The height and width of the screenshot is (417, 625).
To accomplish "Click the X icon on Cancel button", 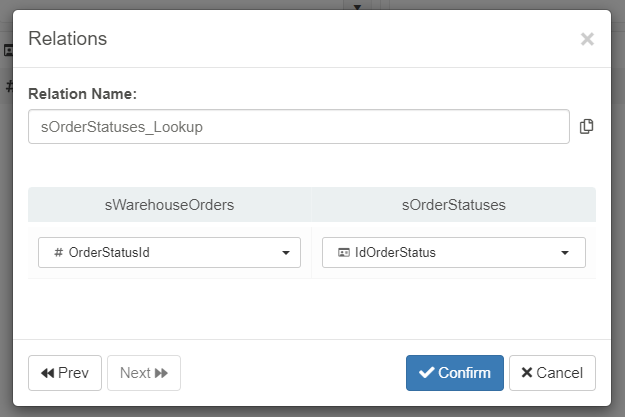I will coord(527,373).
